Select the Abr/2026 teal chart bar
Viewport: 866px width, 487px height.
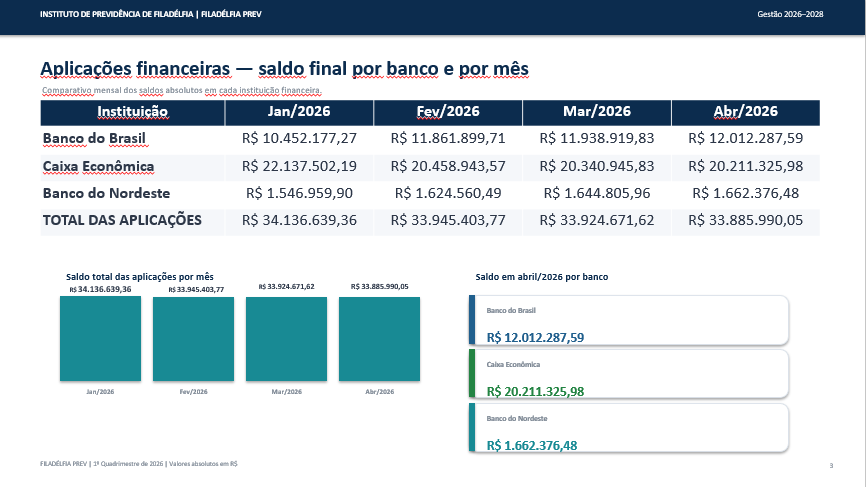379,339
